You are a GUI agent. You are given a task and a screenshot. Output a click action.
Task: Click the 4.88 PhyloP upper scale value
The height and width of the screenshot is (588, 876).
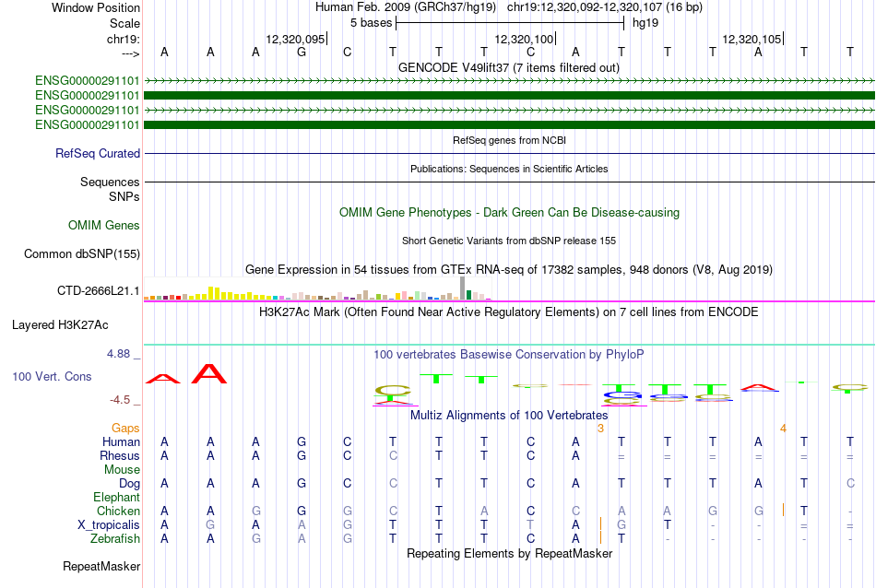[x=118, y=354]
